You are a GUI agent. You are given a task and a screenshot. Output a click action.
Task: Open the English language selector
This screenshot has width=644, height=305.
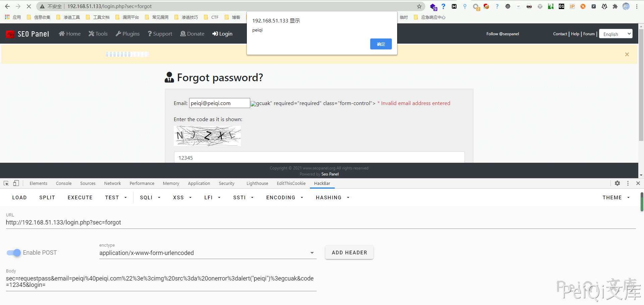click(615, 34)
